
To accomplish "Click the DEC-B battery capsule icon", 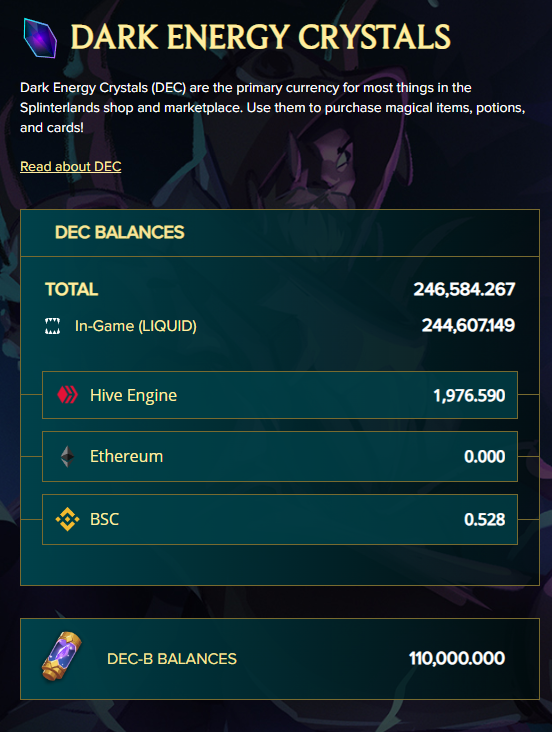I will 62,656.
